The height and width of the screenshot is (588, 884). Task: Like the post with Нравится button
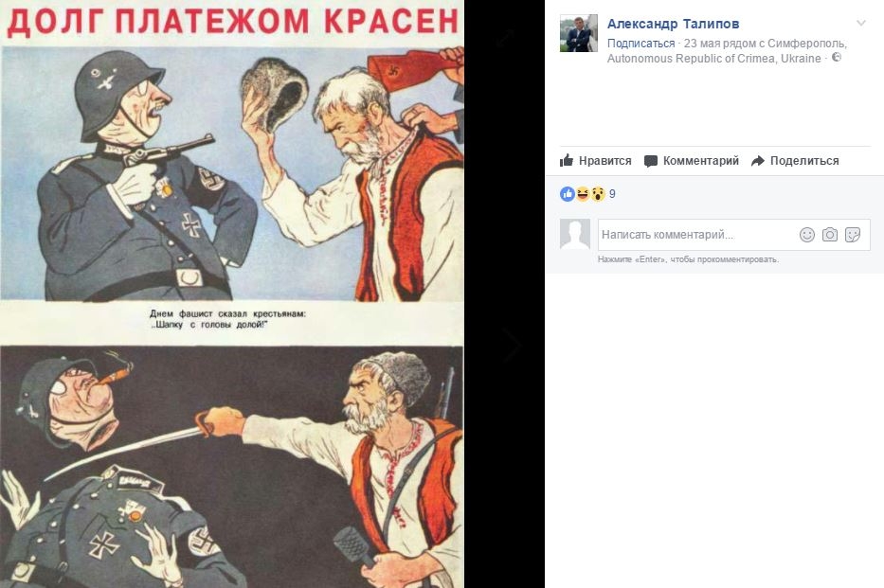click(595, 161)
